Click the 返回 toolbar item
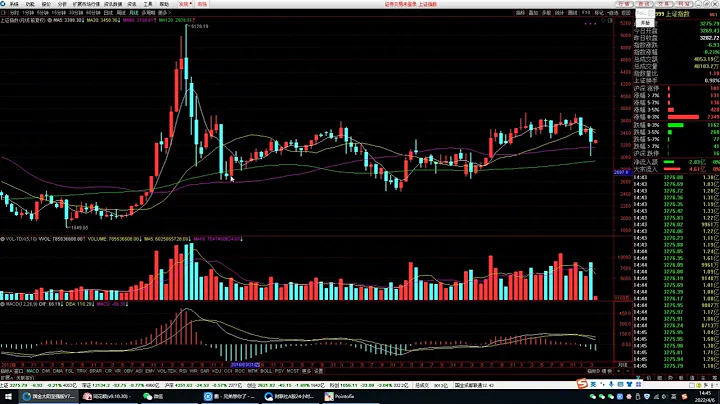 point(626,13)
